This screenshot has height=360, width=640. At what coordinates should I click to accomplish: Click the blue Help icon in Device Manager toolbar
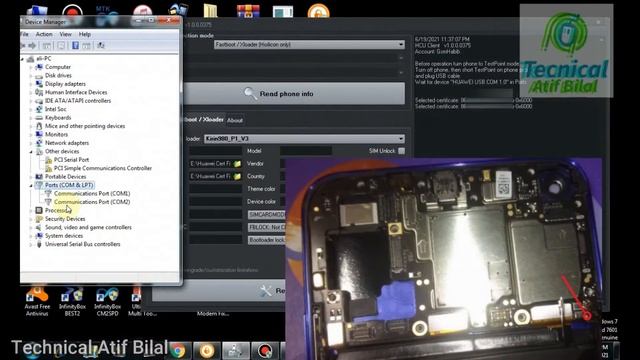[75, 46]
